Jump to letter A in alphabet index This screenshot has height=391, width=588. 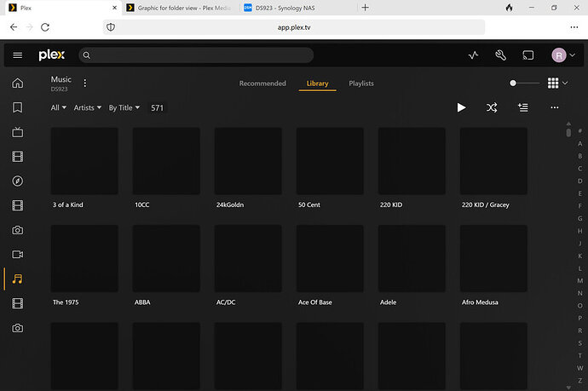pos(579,144)
